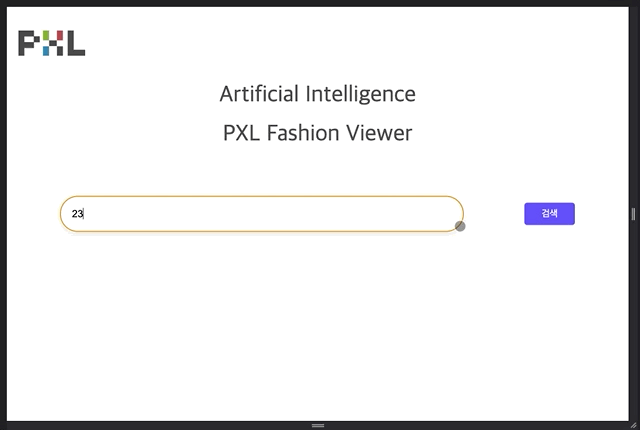Click PXL in the Fashion Viewer title

tap(241, 133)
